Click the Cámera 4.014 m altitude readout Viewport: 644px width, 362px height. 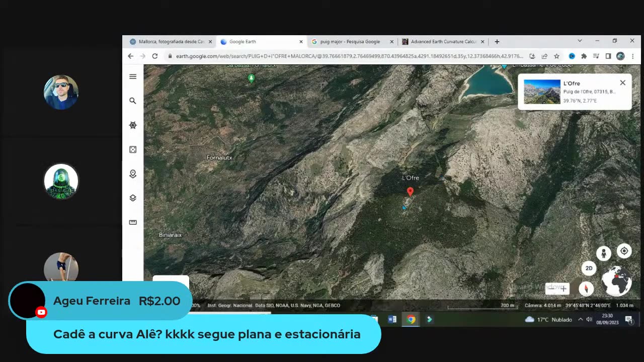coord(543,306)
